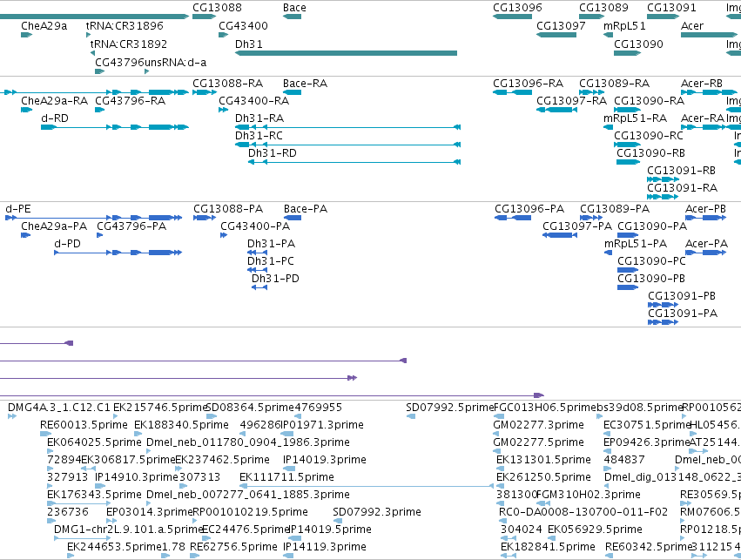Select the mRpL51 gene label
Image resolution: width=741 pixels, height=560 pixels.
[x=624, y=25]
